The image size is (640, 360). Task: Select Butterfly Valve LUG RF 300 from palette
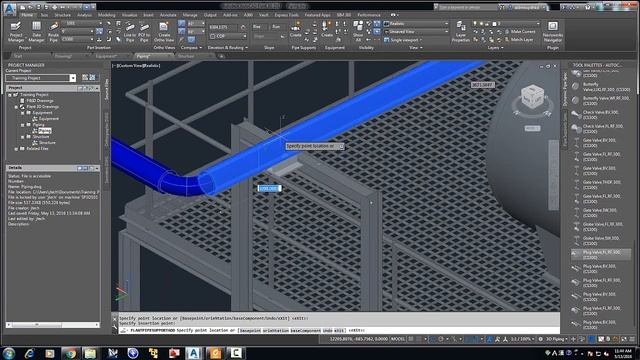[601, 87]
